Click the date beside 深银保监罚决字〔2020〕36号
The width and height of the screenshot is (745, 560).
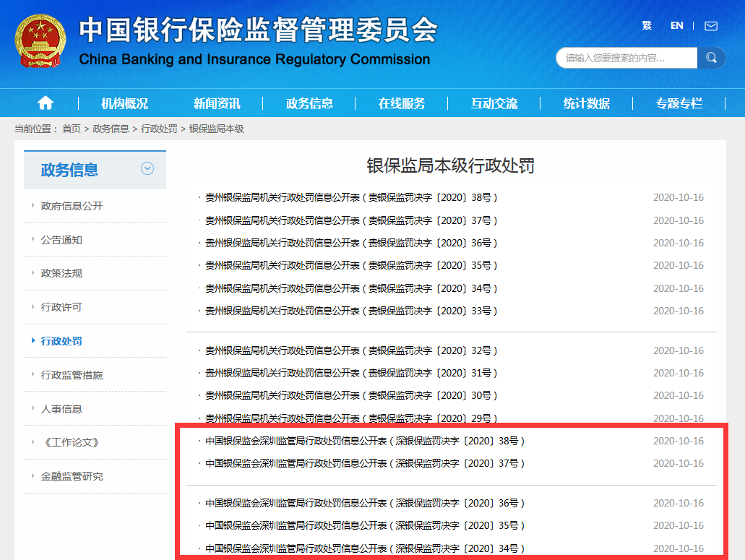[x=678, y=503]
